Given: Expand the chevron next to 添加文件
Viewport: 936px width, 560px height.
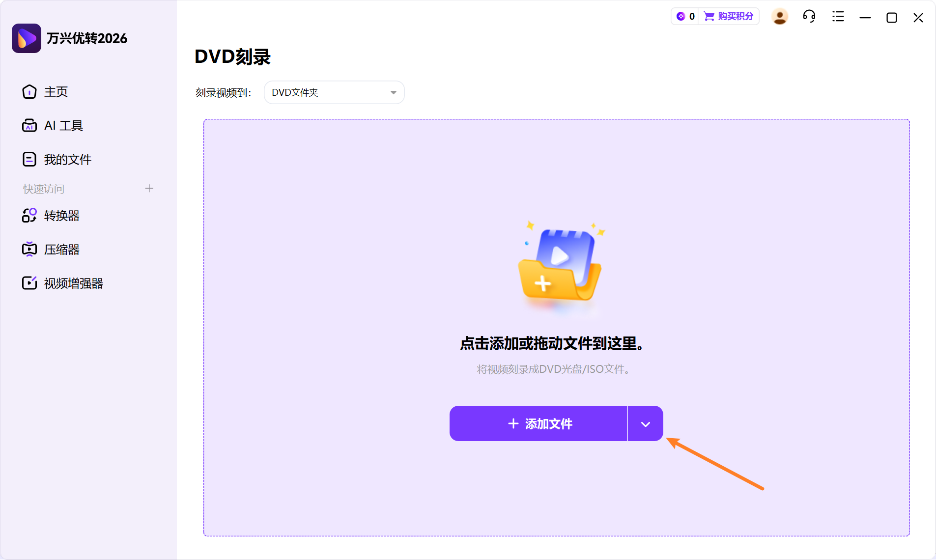Looking at the screenshot, I should pyautogui.click(x=645, y=423).
